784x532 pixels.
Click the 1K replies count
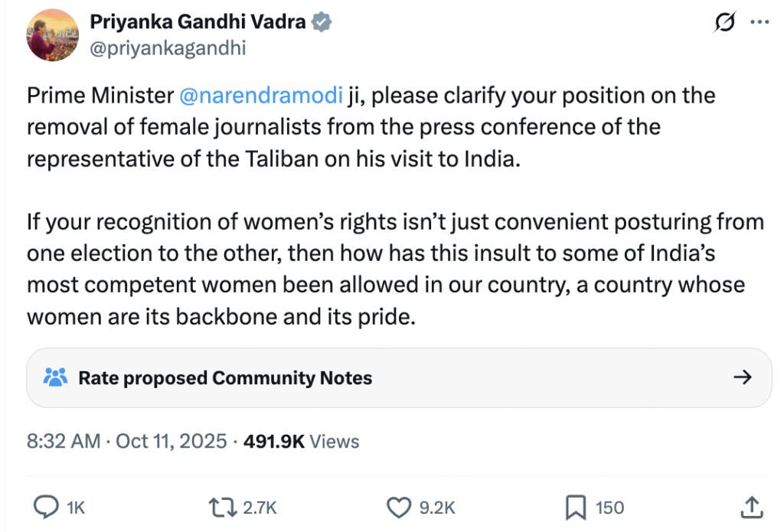tap(76, 508)
